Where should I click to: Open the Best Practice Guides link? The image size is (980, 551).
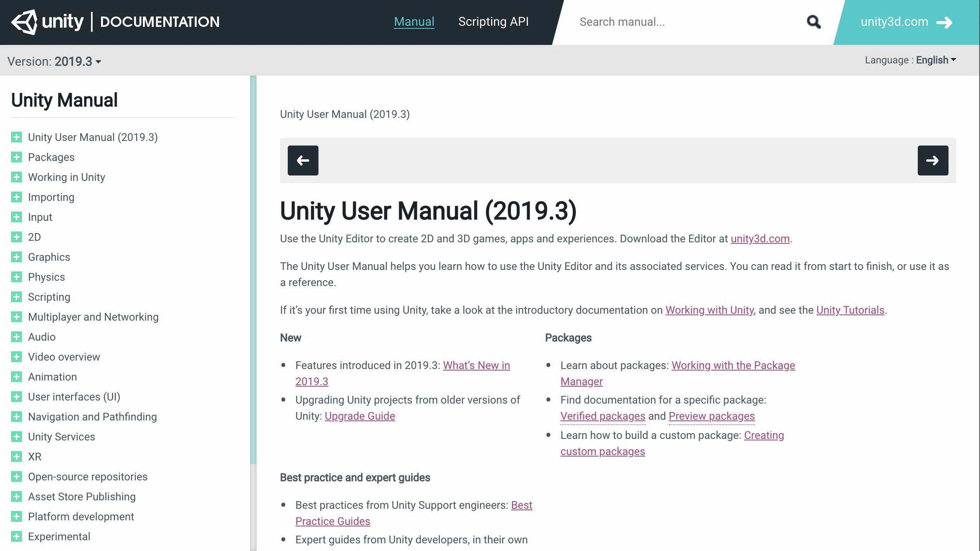pyautogui.click(x=333, y=521)
